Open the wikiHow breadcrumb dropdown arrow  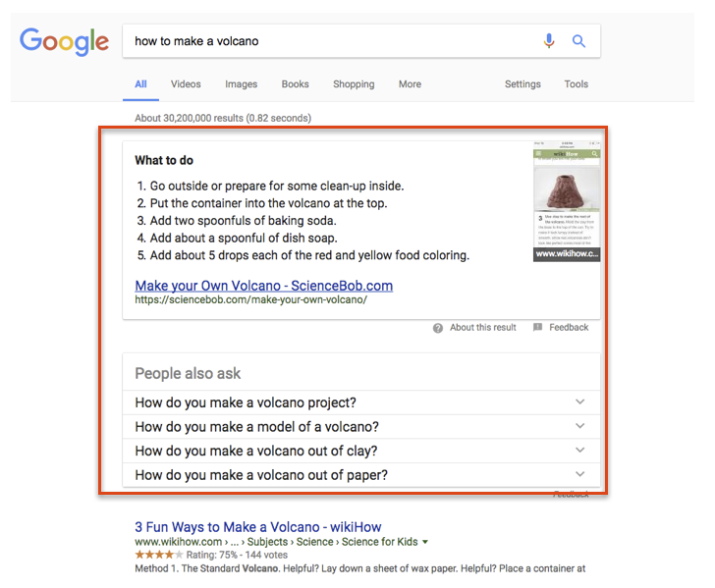(x=425, y=542)
